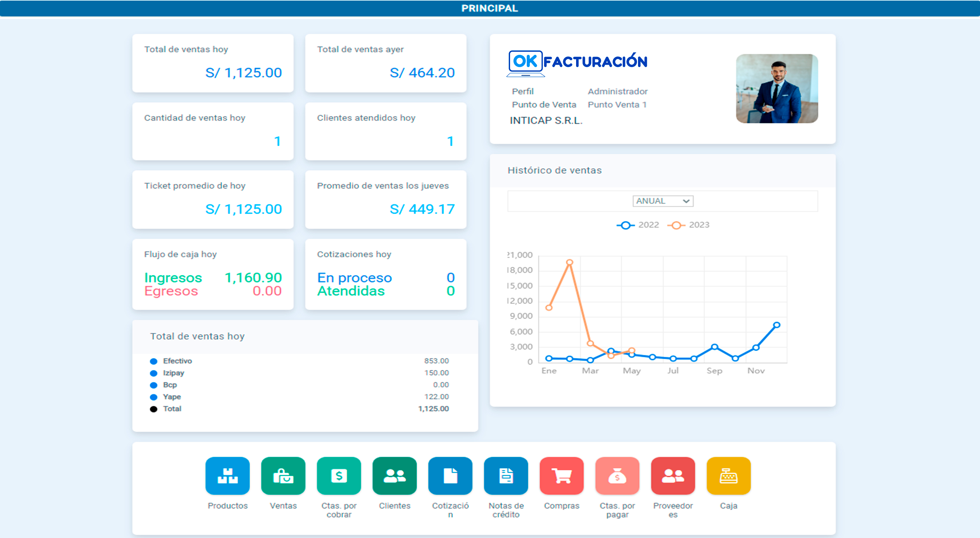
Task: Open the Caja cash register icon
Action: tap(728, 476)
